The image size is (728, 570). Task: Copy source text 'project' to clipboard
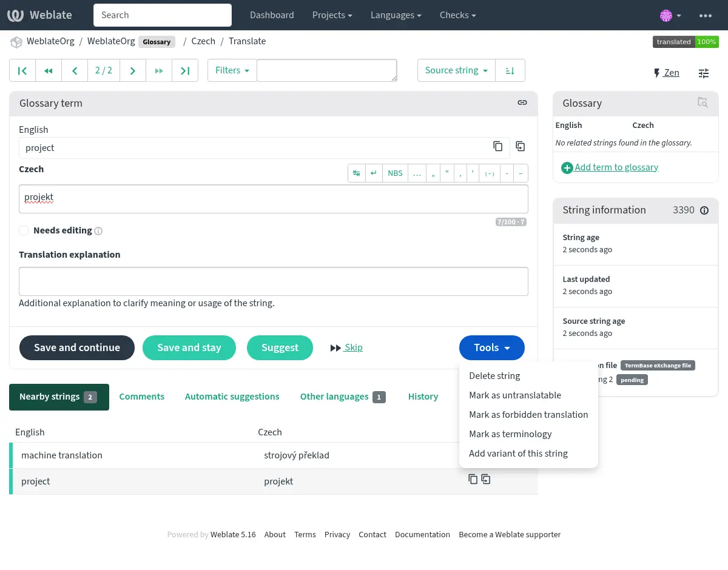497,146
